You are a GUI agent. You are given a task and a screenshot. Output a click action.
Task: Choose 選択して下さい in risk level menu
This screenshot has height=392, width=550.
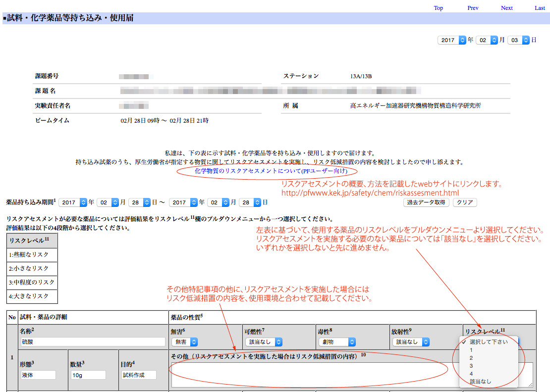pyautogui.click(x=488, y=342)
